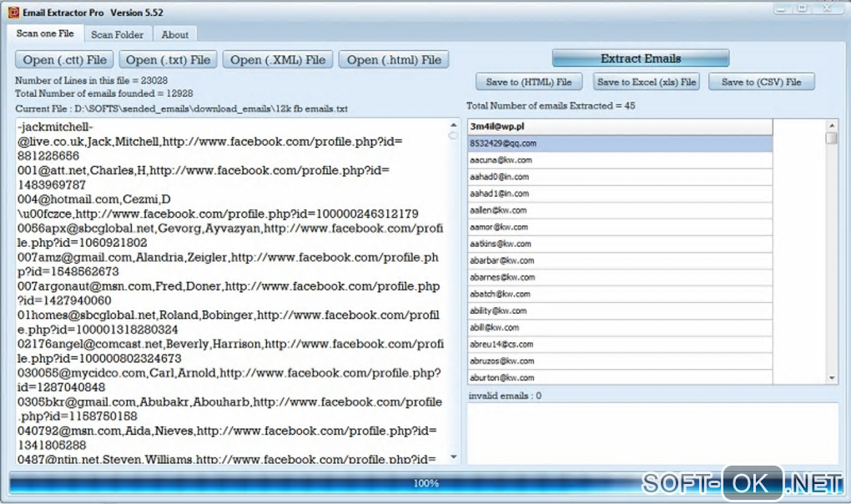Click inside the invalid emails text box

652,432
